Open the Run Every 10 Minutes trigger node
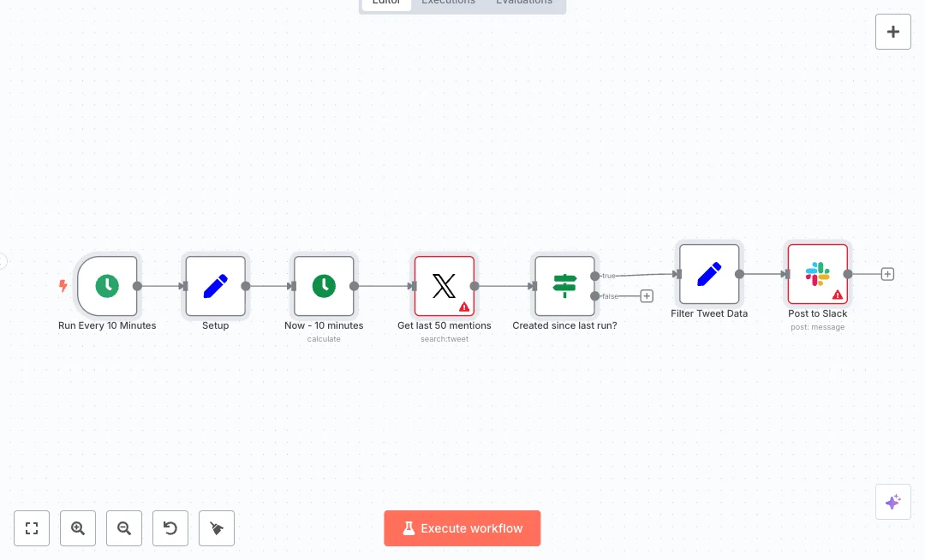 point(107,286)
